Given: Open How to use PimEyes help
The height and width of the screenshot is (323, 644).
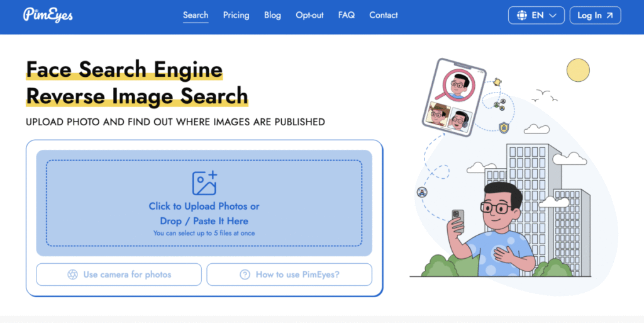Looking at the screenshot, I should (289, 275).
